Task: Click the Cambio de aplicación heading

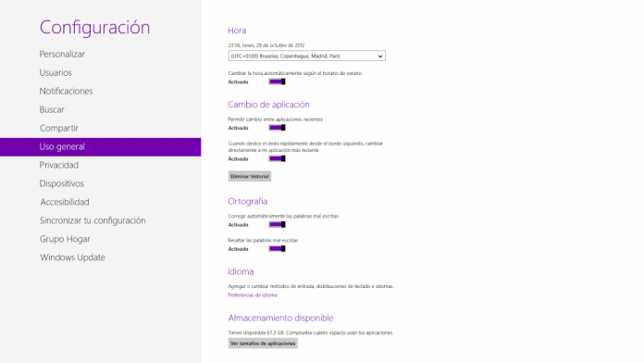Action: 268,105
